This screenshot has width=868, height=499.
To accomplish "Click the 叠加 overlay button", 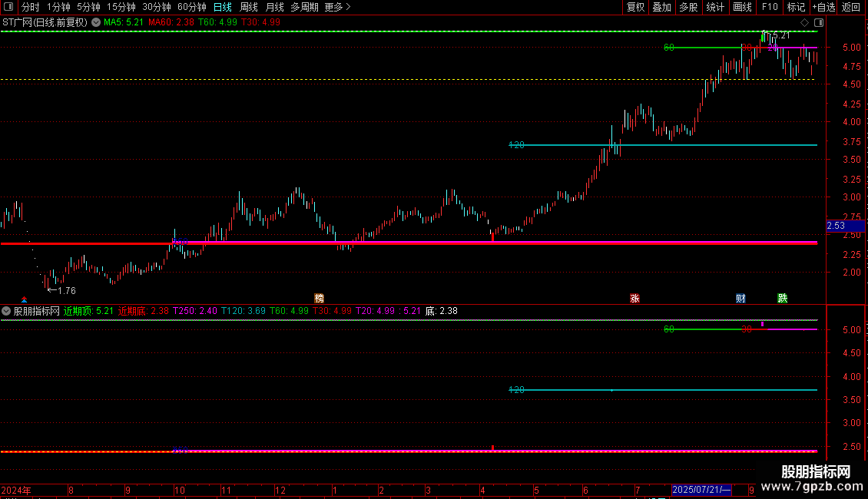I will (661, 7).
